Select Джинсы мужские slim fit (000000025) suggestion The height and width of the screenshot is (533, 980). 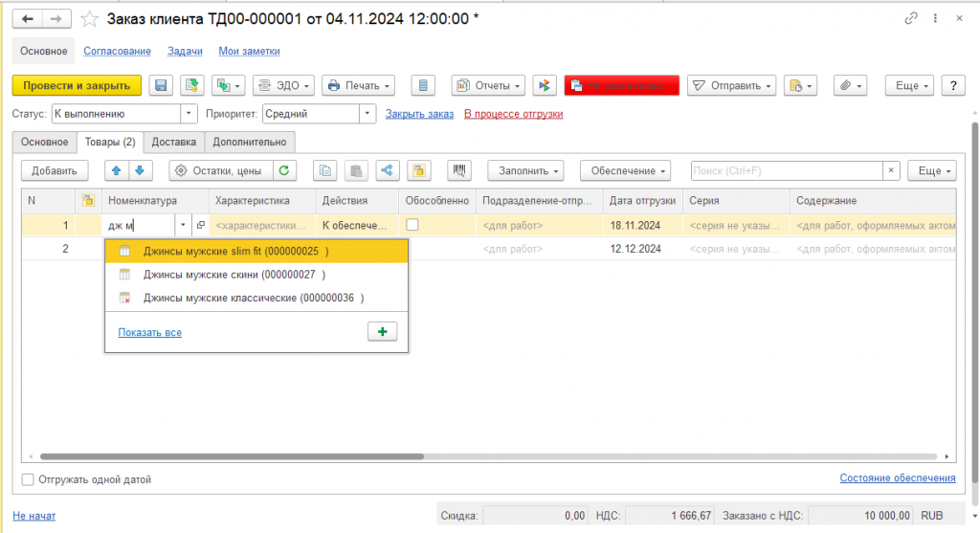tap(256, 252)
